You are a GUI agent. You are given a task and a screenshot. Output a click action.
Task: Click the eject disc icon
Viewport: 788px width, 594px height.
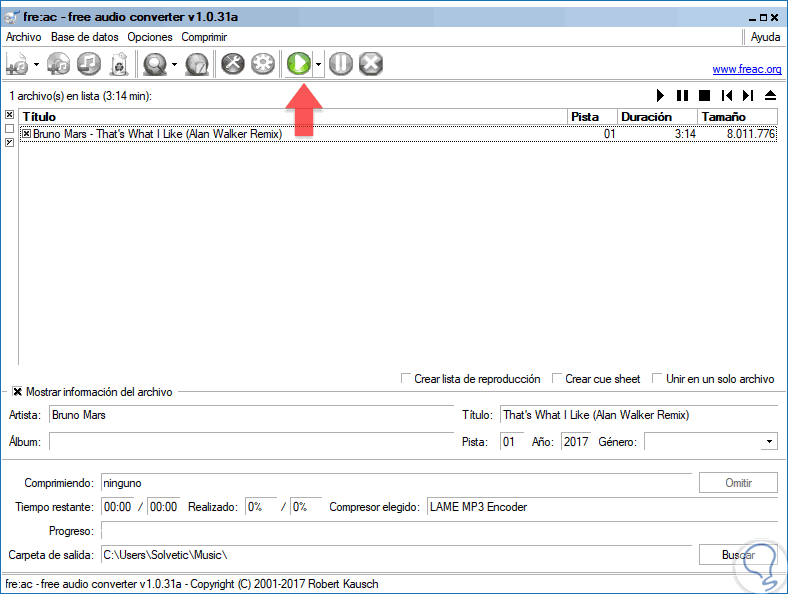(x=770, y=95)
